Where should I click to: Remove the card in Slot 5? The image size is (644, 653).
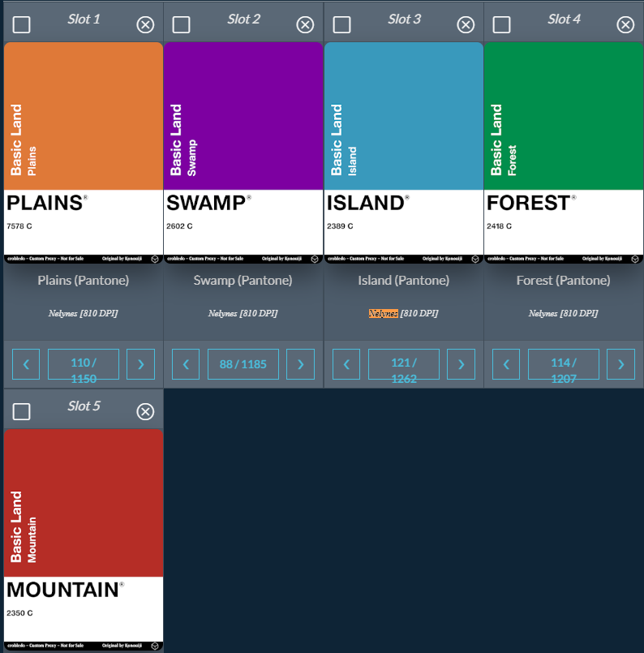tap(145, 412)
